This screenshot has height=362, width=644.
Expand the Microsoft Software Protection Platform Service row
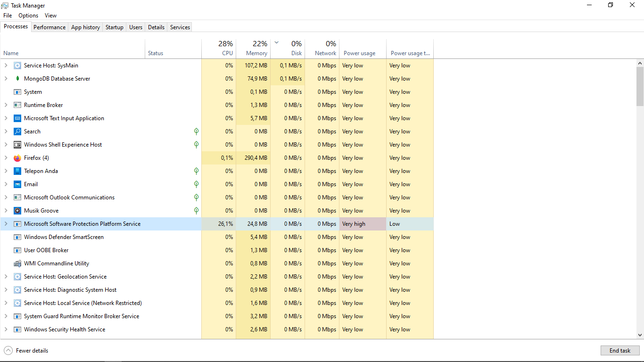point(6,224)
